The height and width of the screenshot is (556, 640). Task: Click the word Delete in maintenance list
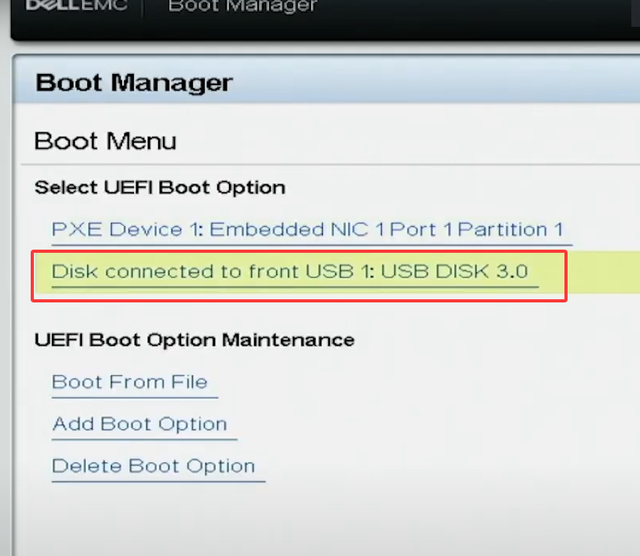point(87,466)
